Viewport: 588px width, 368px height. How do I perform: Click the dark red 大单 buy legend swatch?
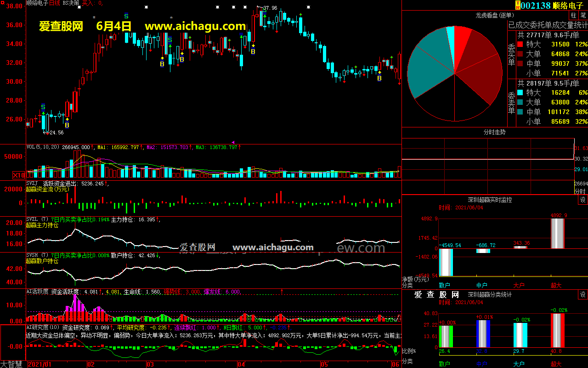click(x=520, y=54)
